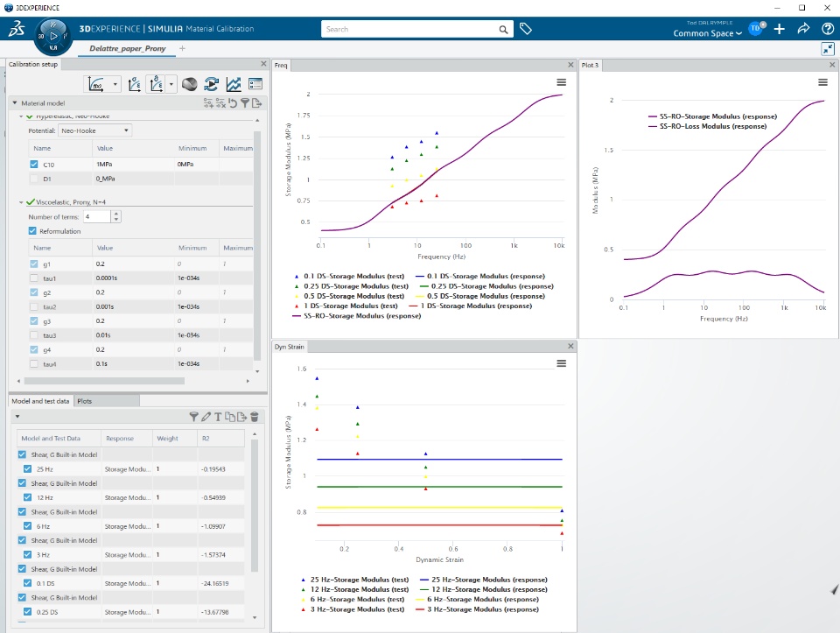Select the Calibration setup tab
This screenshot has height=633, width=840.
tap(33, 64)
